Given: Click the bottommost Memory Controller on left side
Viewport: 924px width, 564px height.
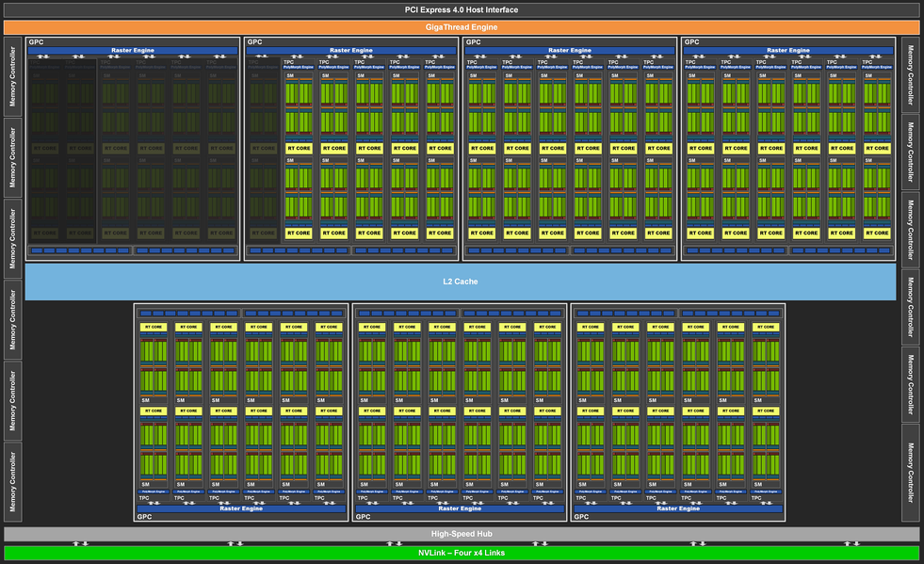Looking at the screenshot, I should click(x=12, y=480).
